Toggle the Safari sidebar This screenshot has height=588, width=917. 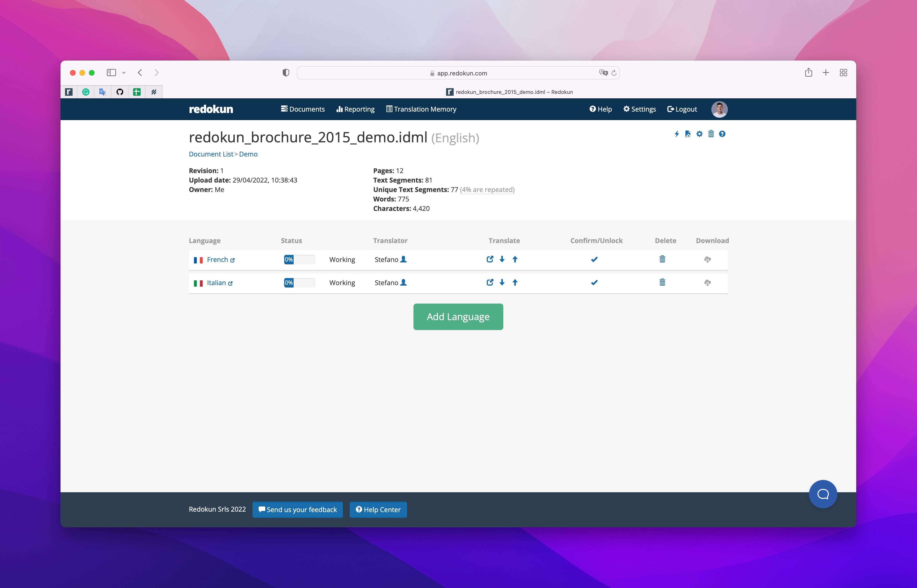(111, 73)
